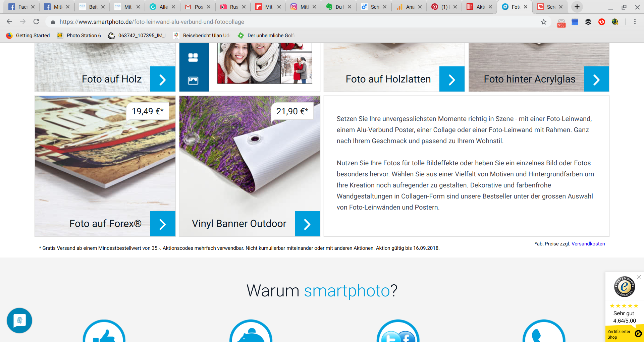Open Reisebericht Ulan Ude bookmark
Screen dimensions: 644x342
click(x=202, y=36)
